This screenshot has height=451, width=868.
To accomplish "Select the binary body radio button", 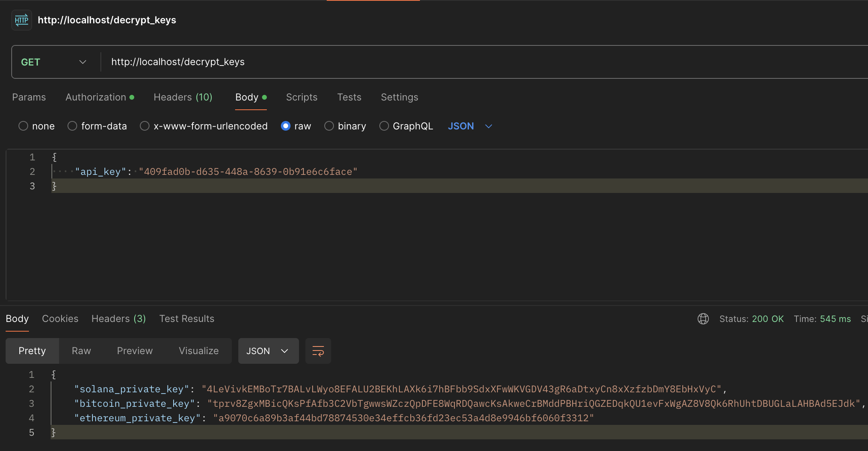I will [x=329, y=126].
